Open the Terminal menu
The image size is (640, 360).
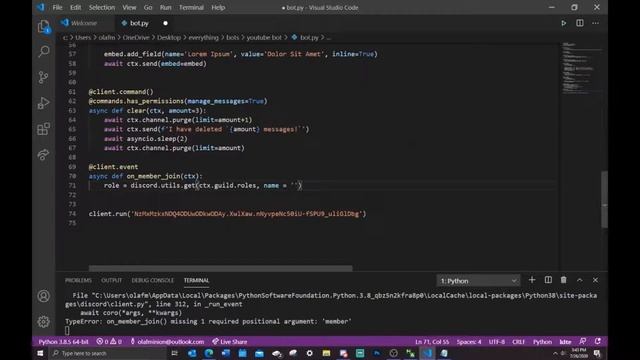coord(191,7)
